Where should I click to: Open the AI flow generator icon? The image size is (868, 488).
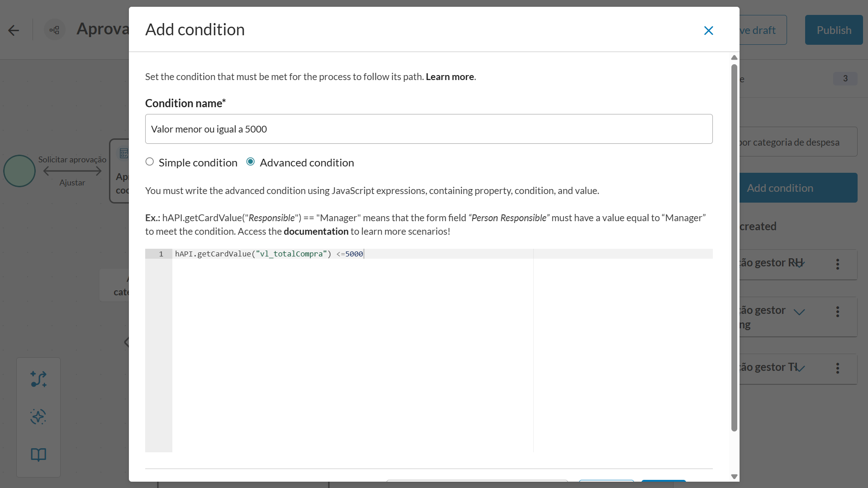pyautogui.click(x=38, y=379)
